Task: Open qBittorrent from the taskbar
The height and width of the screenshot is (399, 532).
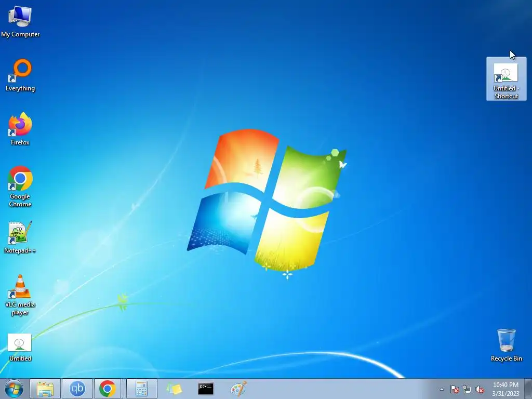Action: (x=77, y=389)
